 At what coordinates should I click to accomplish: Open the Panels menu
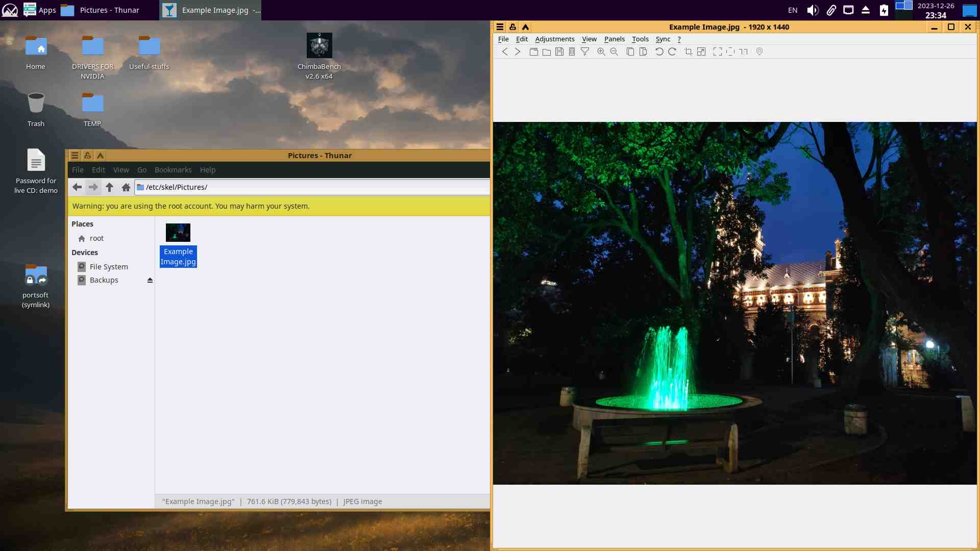pos(614,39)
